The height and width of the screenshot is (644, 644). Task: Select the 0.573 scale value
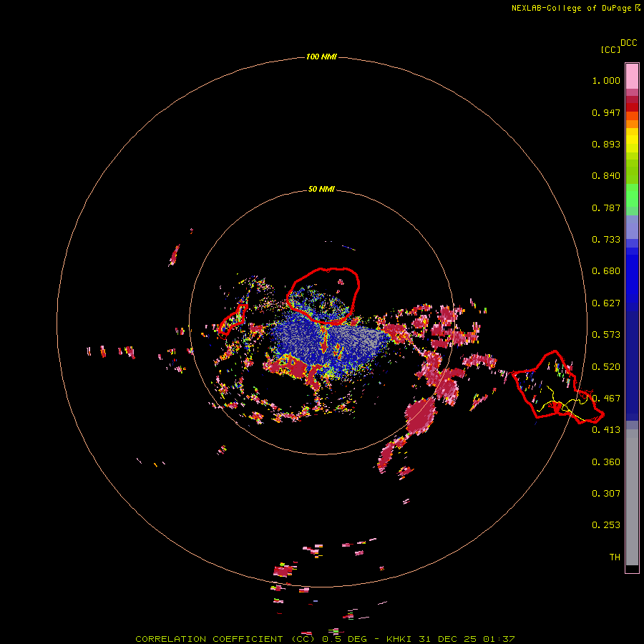[606, 335]
